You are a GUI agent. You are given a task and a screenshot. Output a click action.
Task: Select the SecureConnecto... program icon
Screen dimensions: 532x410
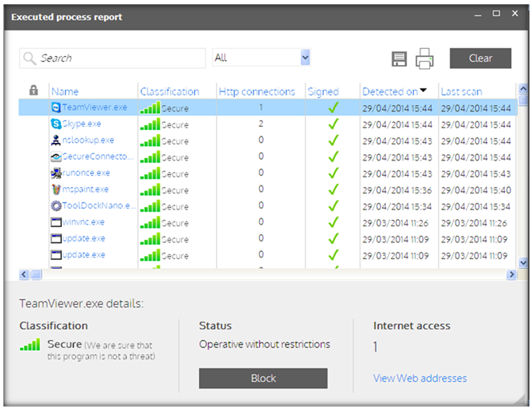pyautogui.click(x=56, y=156)
